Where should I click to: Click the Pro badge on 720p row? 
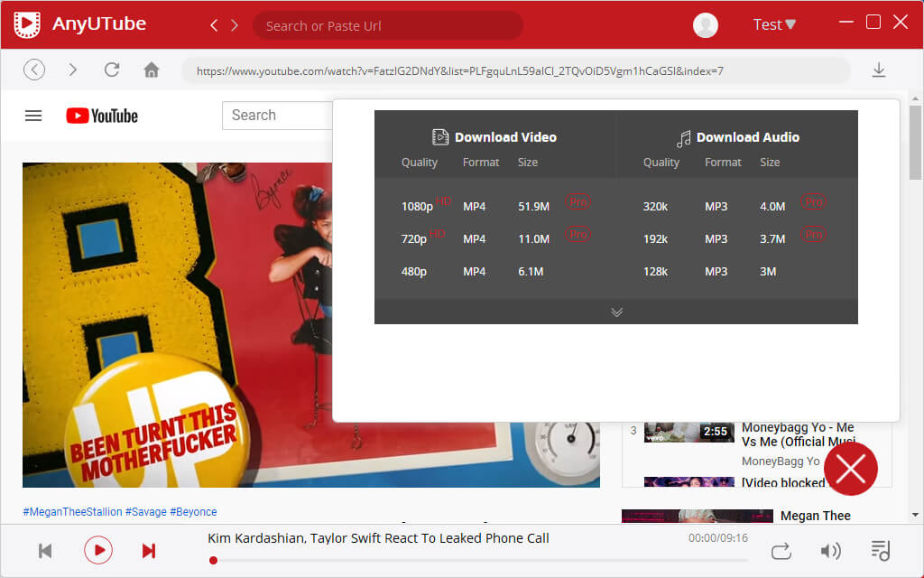pyautogui.click(x=578, y=234)
